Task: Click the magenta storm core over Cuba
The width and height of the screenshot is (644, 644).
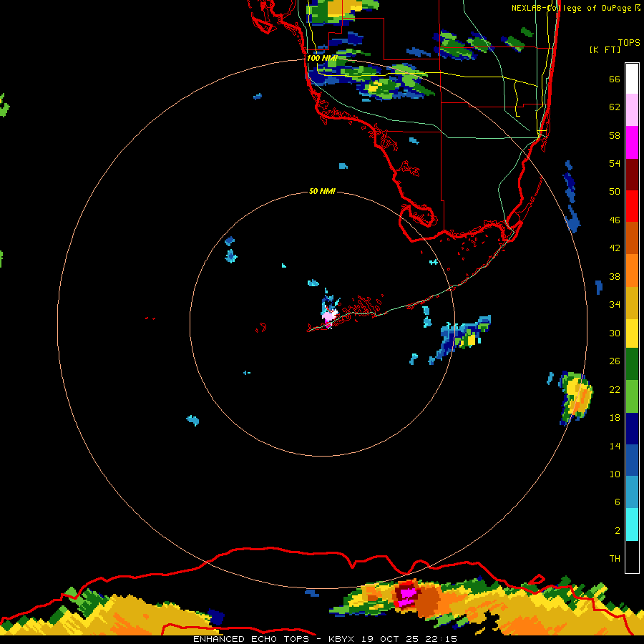Action: 407,595
